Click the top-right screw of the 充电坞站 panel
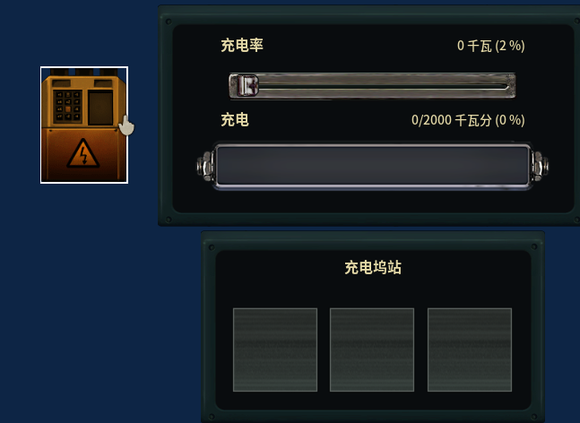The height and width of the screenshot is (423, 580). tap(534, 247)
